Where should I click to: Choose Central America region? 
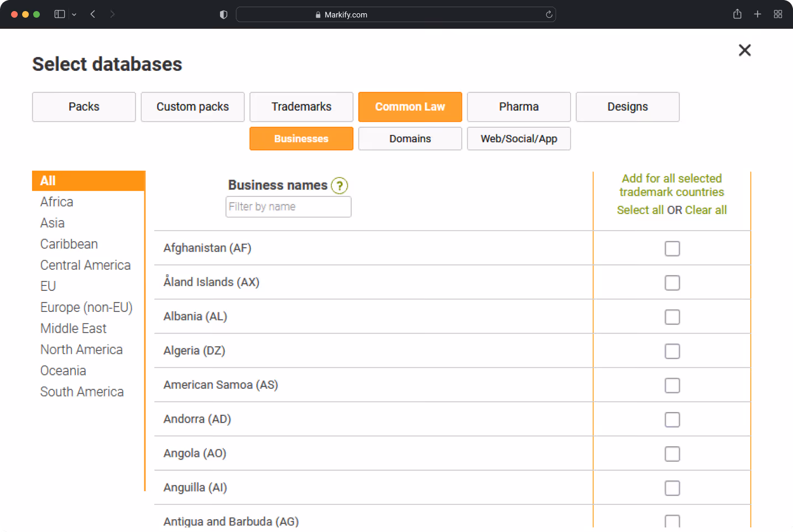tap(86, 265)
